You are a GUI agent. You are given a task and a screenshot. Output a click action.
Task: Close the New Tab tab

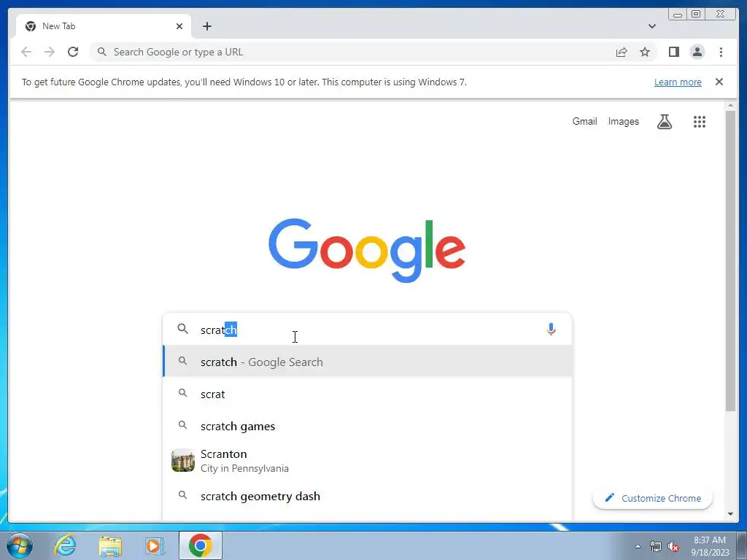pyautogui.click(x=179, y=26)
